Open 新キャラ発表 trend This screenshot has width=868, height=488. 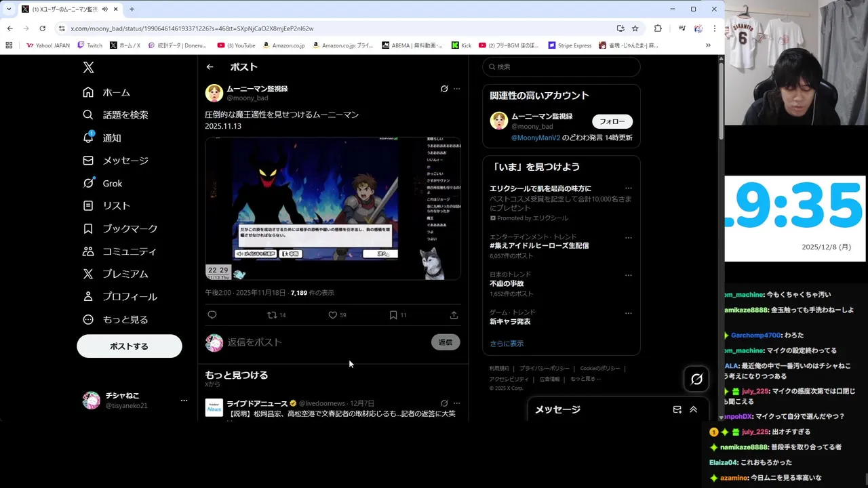point(510,321)
